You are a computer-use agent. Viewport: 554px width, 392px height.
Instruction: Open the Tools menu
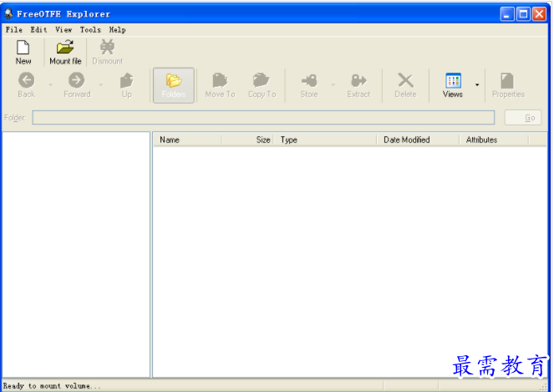90,30
